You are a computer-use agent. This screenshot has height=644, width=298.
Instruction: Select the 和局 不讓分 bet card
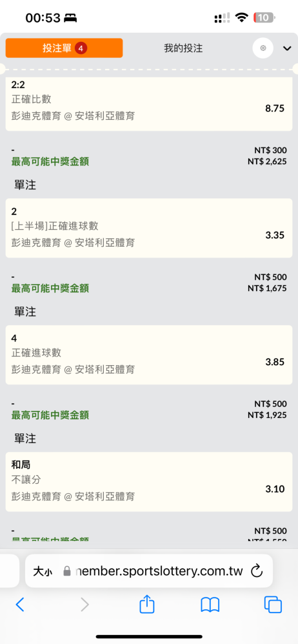coord(149,482)
